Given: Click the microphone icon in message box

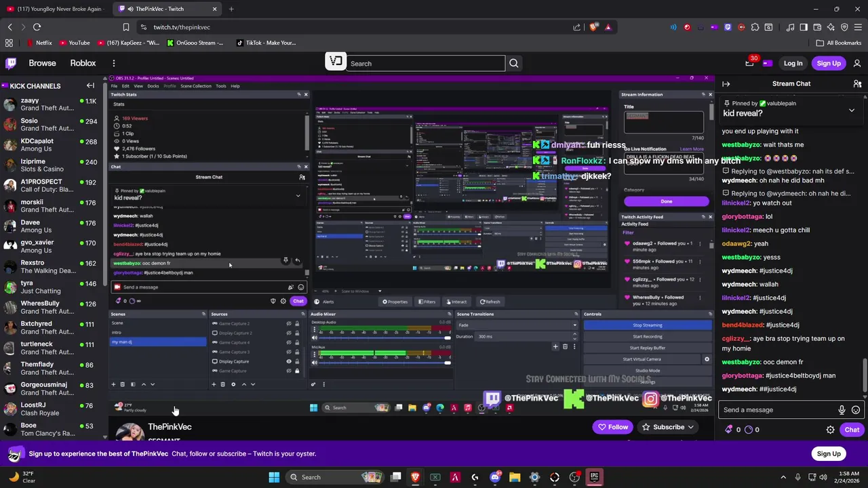Looking at the screenshot, I should [x=842, y=409].
